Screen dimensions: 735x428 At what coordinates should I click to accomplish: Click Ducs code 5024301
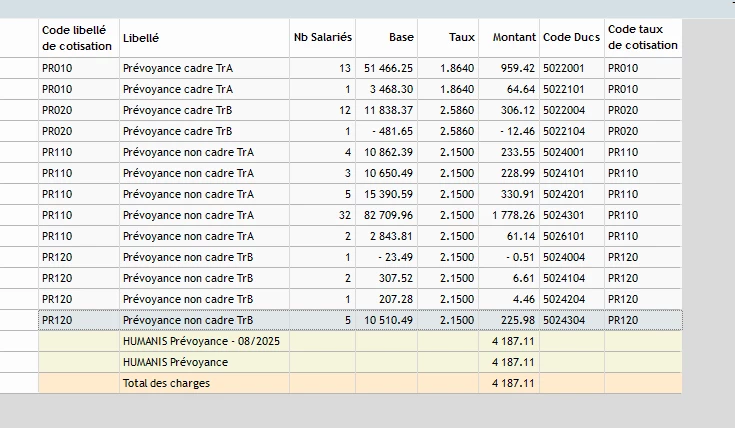[563, 216]
